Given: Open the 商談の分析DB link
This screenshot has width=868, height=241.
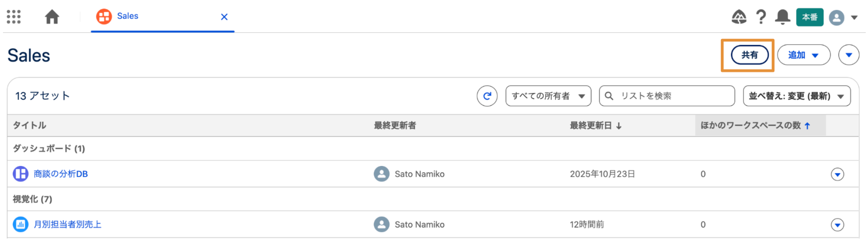Looking at the screenshot, I should point(61,174).
